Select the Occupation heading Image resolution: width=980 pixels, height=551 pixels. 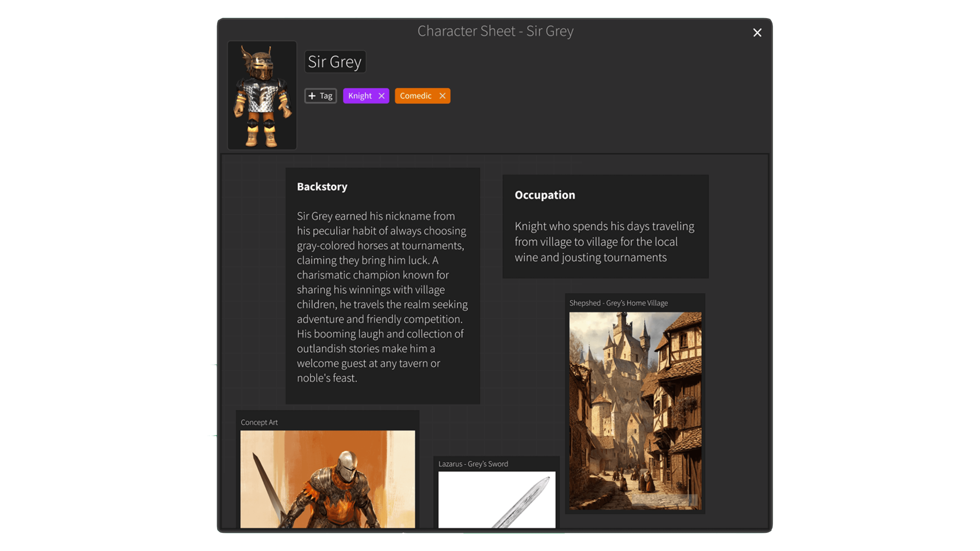(x=545, y=195)
